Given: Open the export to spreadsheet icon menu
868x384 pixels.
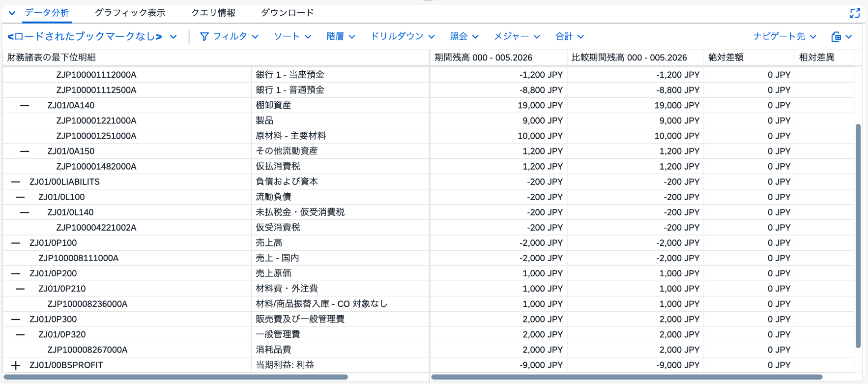Looking at the screenshot, I should (x=841, y=36).
